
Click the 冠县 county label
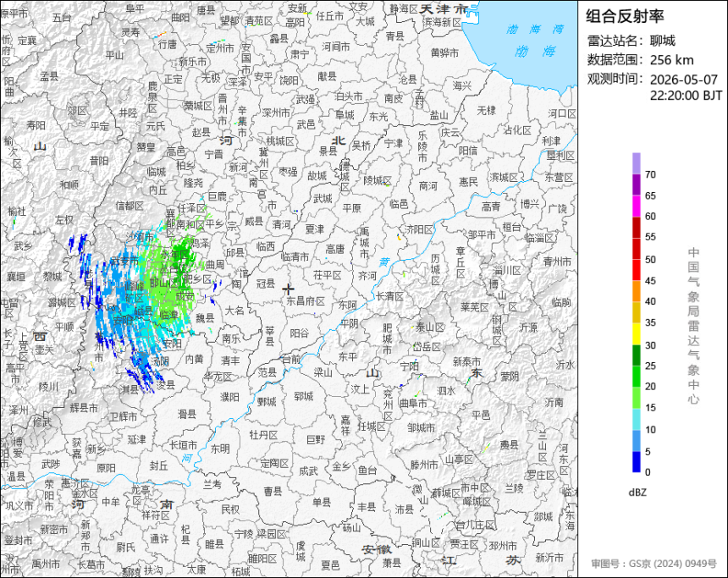pos(266,283)
